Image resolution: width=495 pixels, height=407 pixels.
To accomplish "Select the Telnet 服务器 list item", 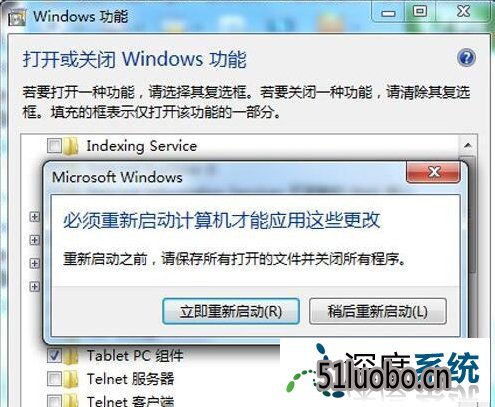I will pyautogui.click(x=130, y=379).
